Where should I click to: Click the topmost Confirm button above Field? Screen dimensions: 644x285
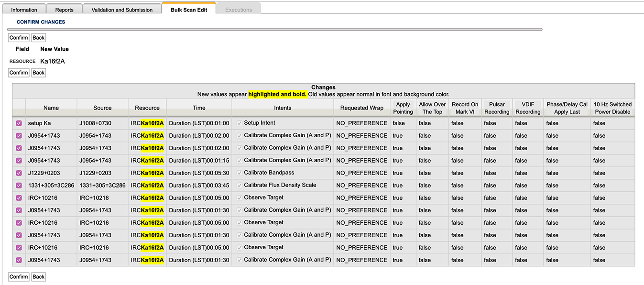point(19,38)
